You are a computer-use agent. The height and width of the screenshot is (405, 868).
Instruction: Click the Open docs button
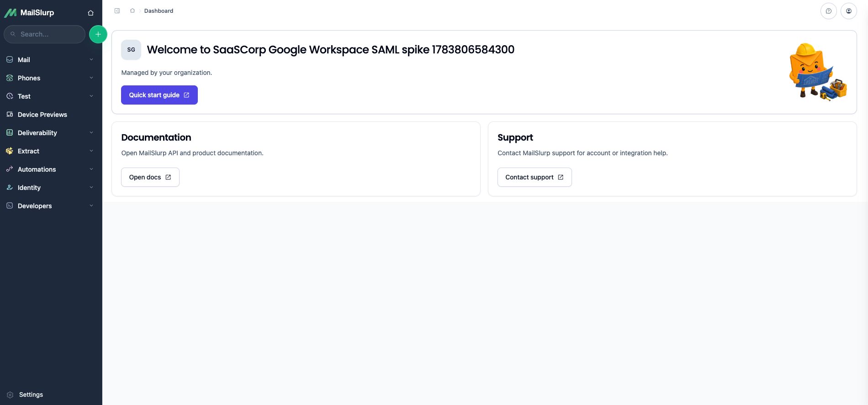150,177
